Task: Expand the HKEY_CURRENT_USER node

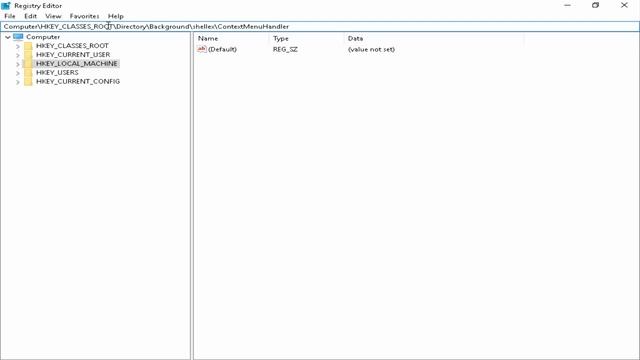Action: (18, 56)
